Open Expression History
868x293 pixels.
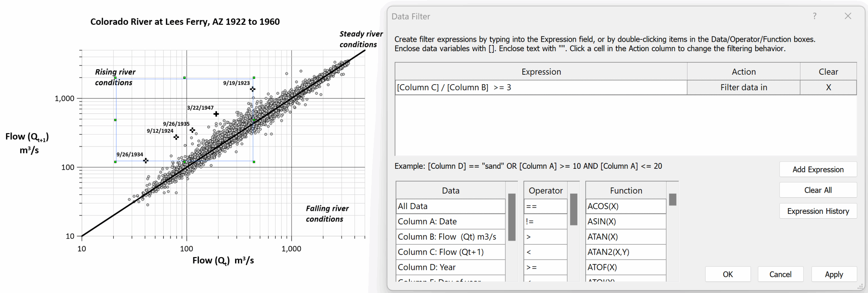pyautogui.click(x=818, y=211)
